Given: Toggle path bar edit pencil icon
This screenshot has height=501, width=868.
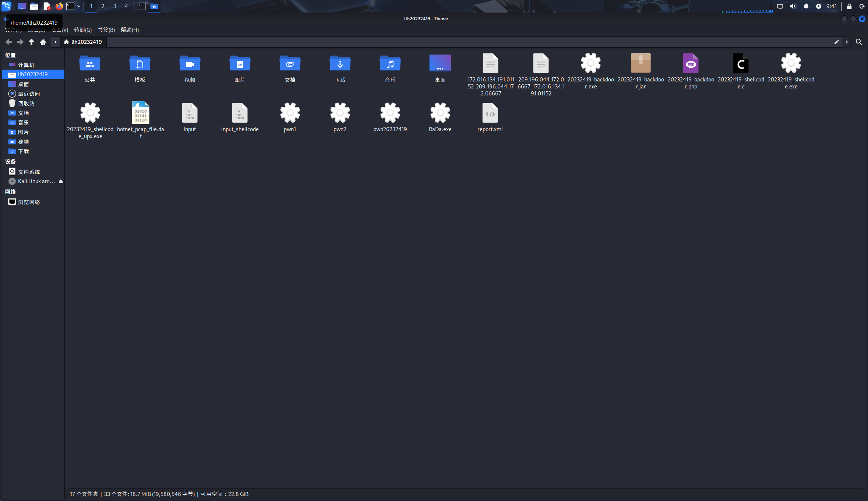Looking at the screenshot, I should 836,42.
